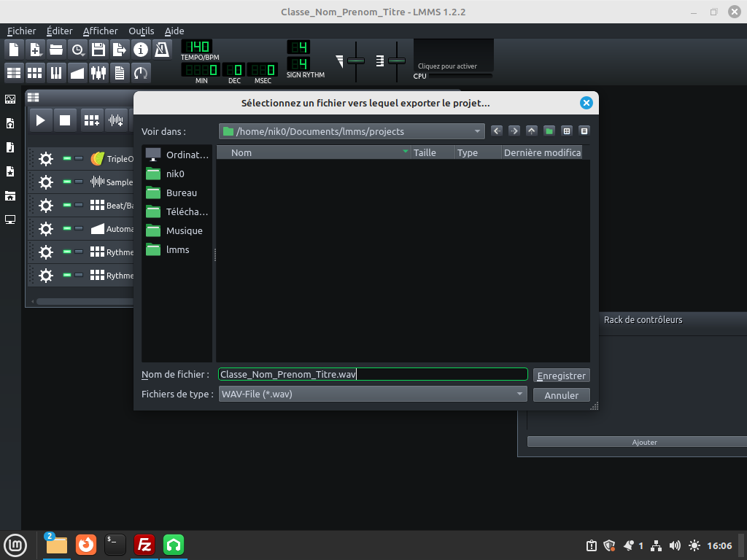
Task: Open Automation track gear menu
Action: pyautogui.click(x=46, y=228)
